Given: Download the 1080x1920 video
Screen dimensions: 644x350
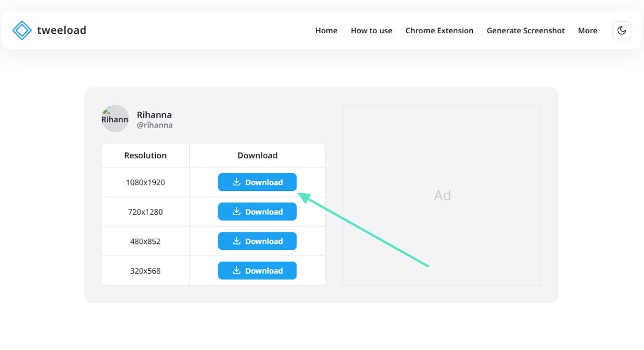Looking at the screenshot, I should pyautogui.click(x=257, y=182).
